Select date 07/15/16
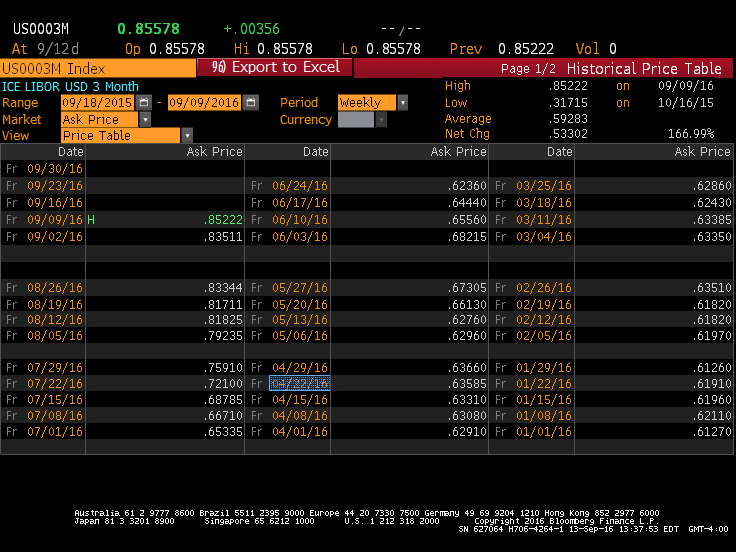Screen dimensions: 736x552 (55, 399)
